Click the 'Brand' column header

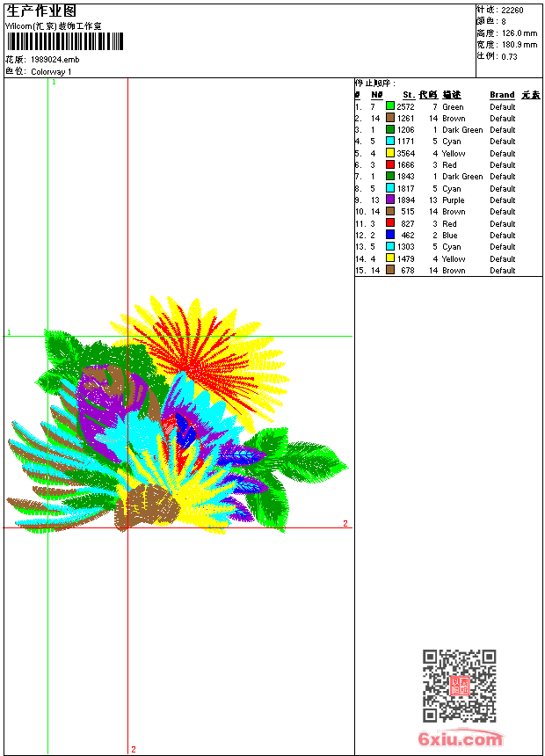point(502,95)
